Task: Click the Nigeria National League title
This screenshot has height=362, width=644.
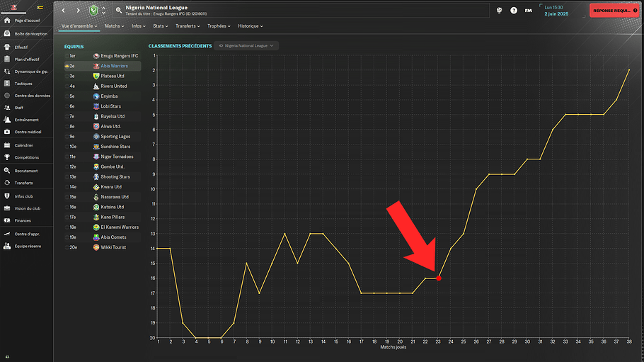Action: coord(156,7)
